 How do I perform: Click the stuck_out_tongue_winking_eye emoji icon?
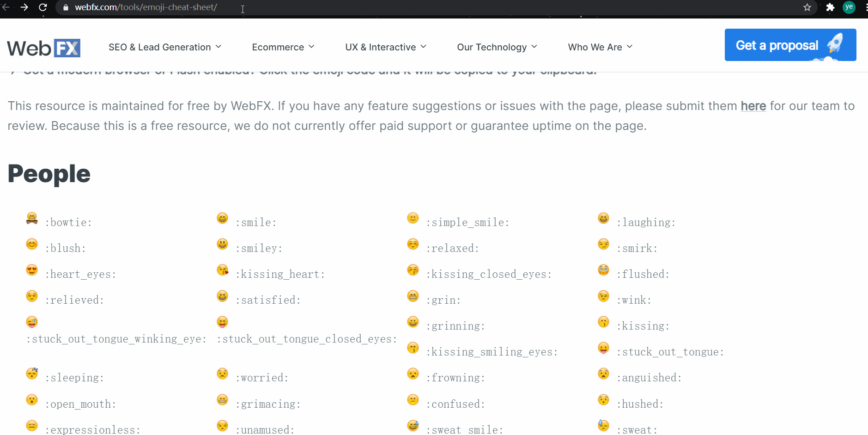coord(32,322)
